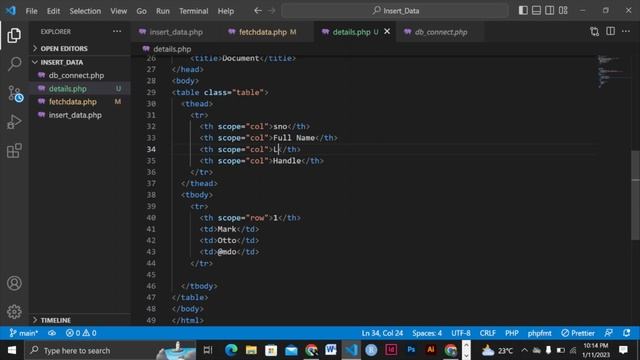Click the Windows taskbar search box
The image size is (640, 360).
(x=110, y=350)
